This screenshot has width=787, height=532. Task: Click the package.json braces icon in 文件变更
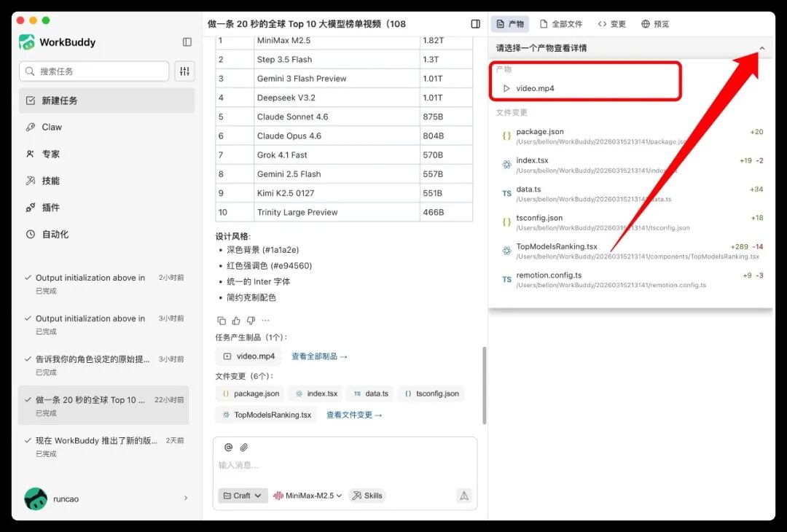[x=507, y=136]
